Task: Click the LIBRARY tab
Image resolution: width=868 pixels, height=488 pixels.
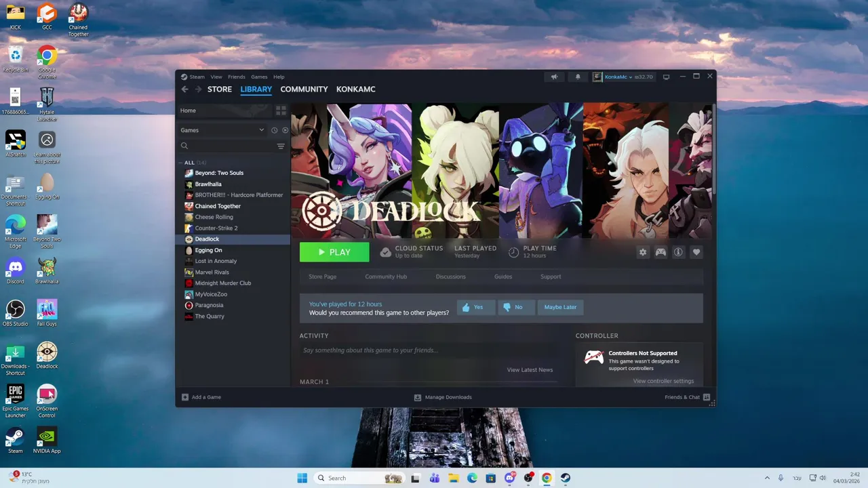Action: point(256,89)
